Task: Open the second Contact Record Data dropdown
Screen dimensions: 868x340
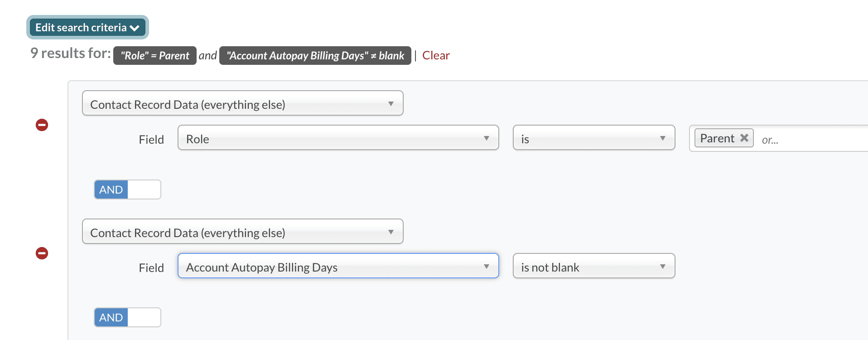Action: tap(242, 232)
